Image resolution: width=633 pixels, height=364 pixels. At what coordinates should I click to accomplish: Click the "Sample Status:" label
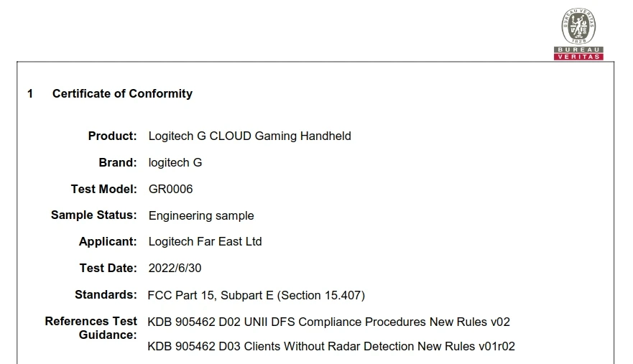[93, 215]
